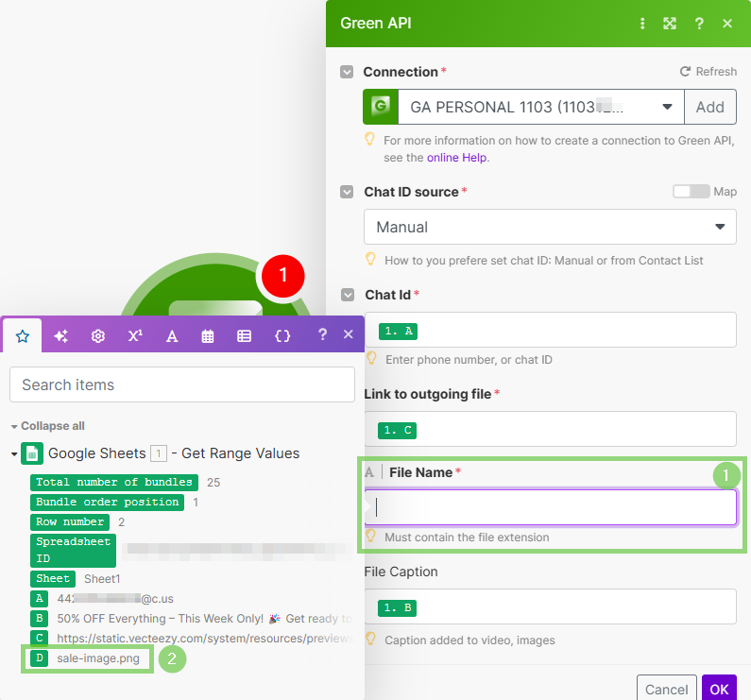Toggle the Chat Id section checkbox

click(347, 295)
